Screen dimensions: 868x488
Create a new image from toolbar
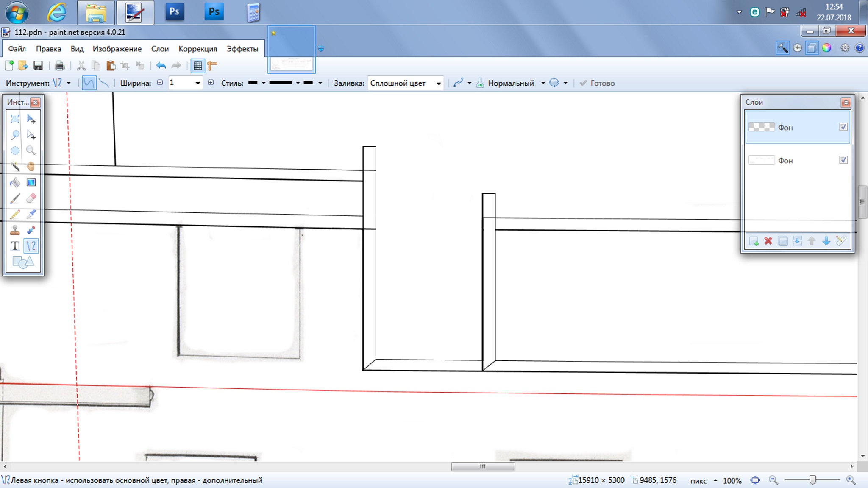pos(9,65)
